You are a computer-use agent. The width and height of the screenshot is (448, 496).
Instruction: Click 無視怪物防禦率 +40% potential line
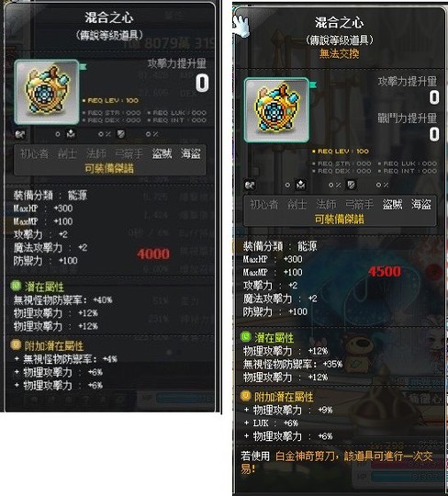[62, 299]
